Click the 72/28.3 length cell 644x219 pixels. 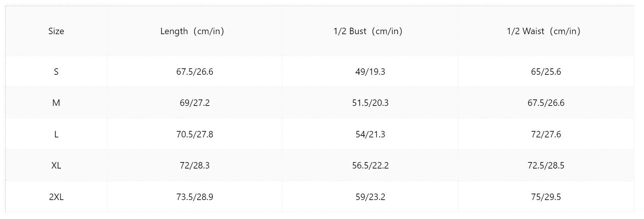[194, 165]
